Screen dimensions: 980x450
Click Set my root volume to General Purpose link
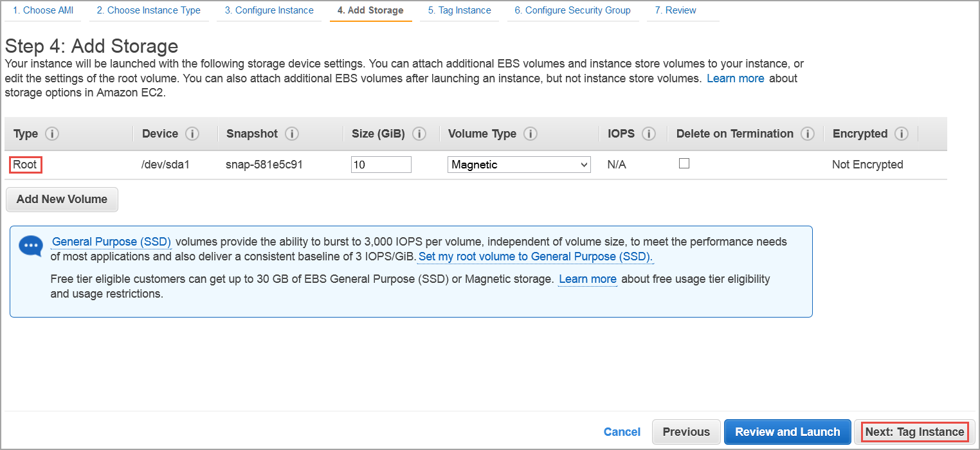pos(535,257)
